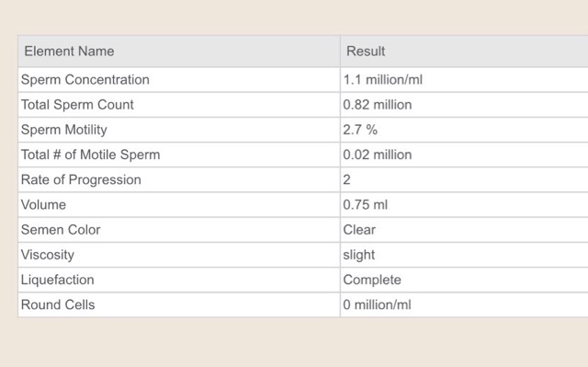Viewport: 588px width, 367px height.
Task: Select the Total Sperm Count row label
Action: click(77, 105)
